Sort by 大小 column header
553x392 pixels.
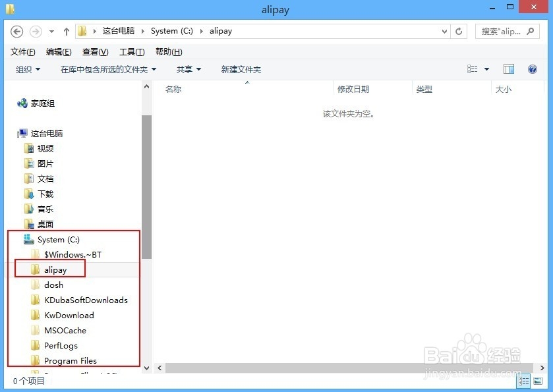point(504,89)
